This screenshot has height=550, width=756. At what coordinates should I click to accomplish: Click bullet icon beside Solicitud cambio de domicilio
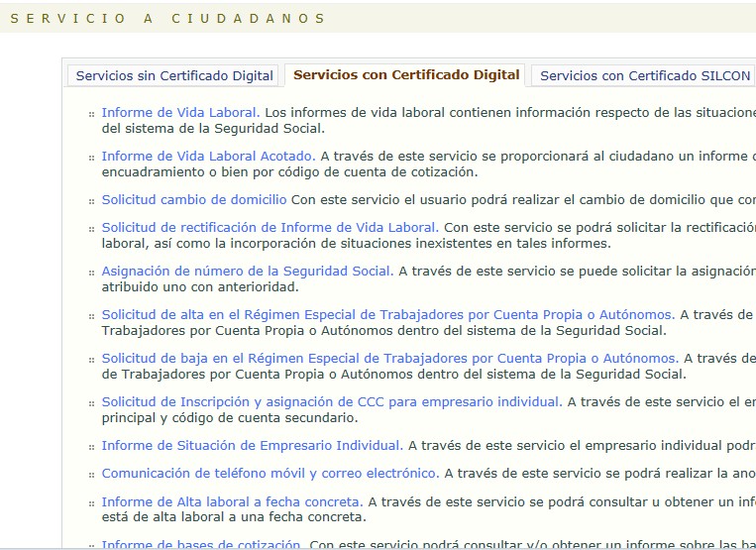[x=92, y=202]
